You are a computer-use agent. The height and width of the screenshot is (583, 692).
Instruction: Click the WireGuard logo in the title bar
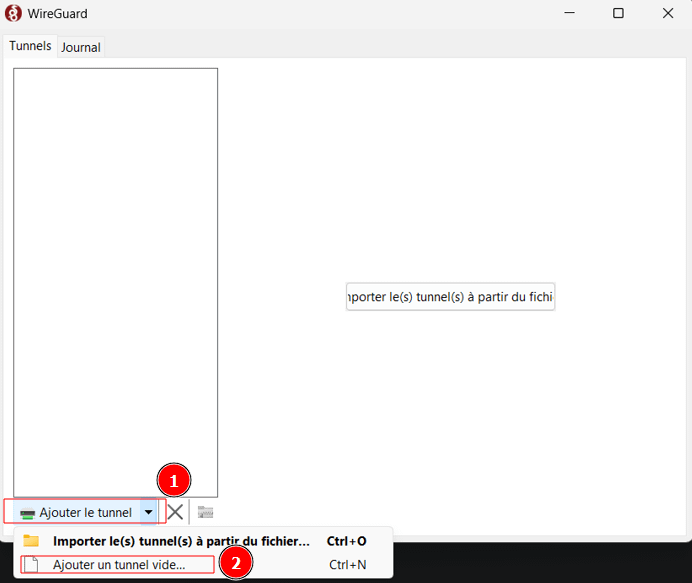14,13
